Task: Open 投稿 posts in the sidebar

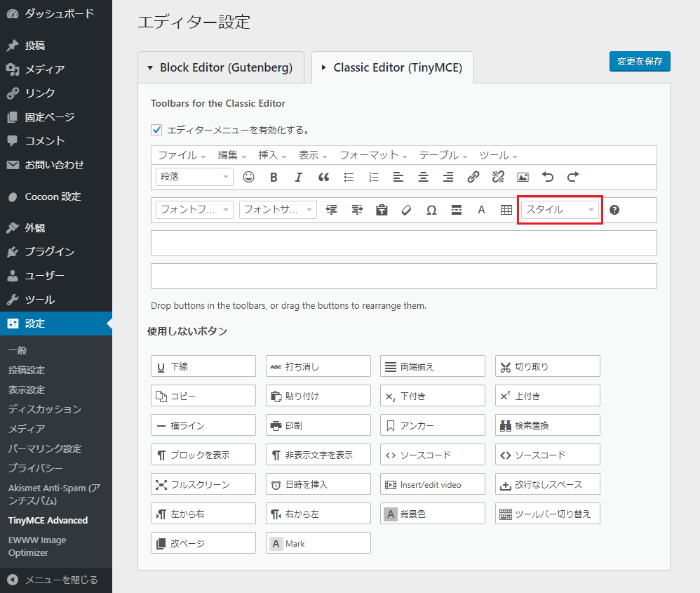Action: pyautogui.click(x=56, y=46)
